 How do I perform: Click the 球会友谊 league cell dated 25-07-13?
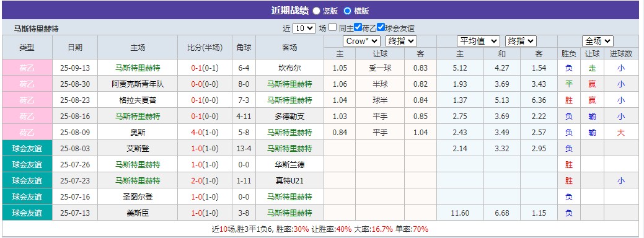27,213
